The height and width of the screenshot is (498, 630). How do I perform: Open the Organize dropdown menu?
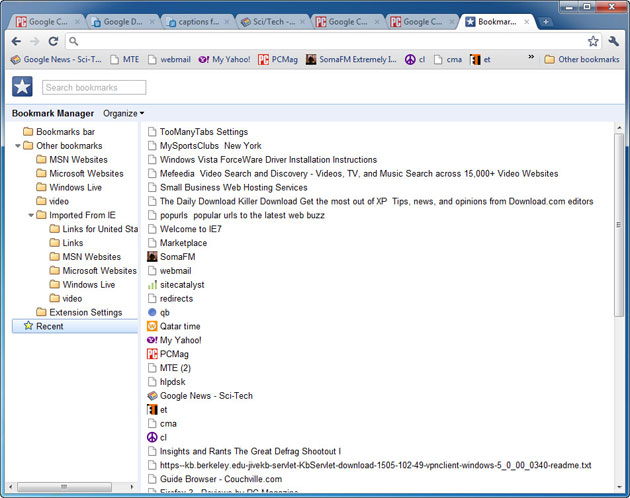[123, 113]
